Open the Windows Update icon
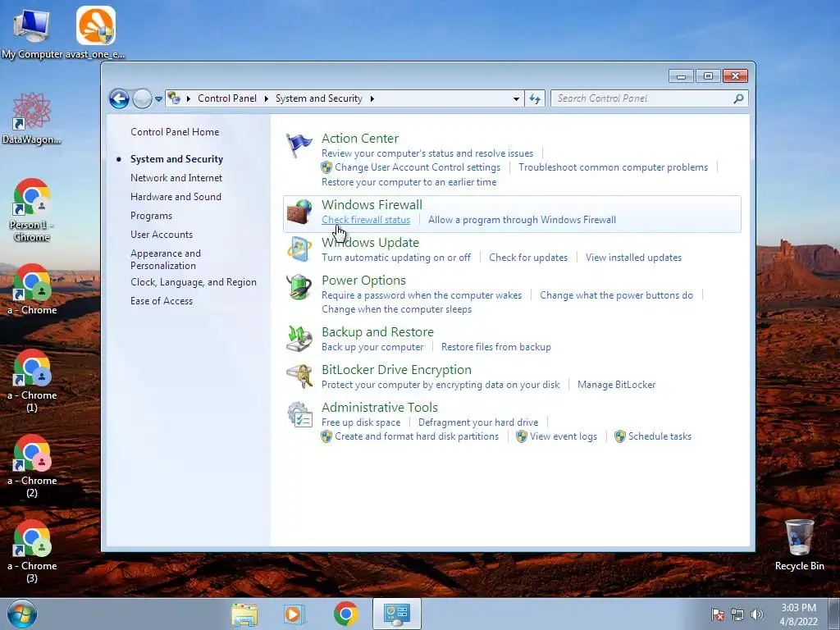This screenshot has height=630, width=840. coord(299,249)
